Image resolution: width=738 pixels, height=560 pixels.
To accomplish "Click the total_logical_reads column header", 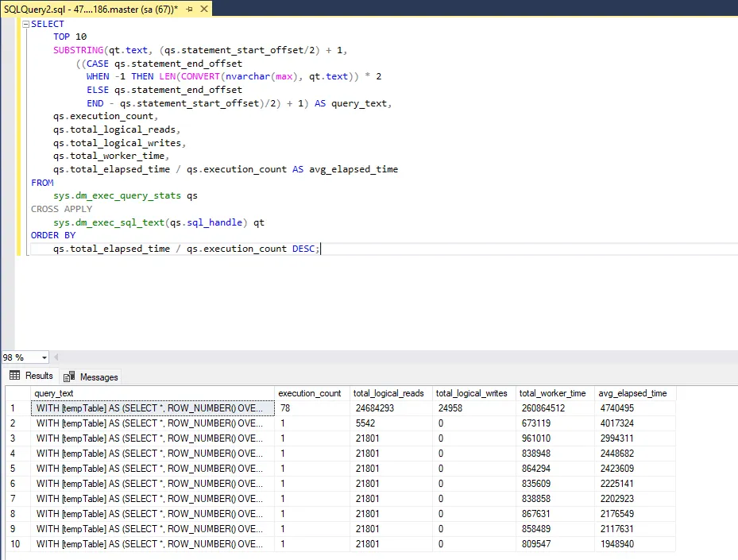I will click(x=389, y=393).
